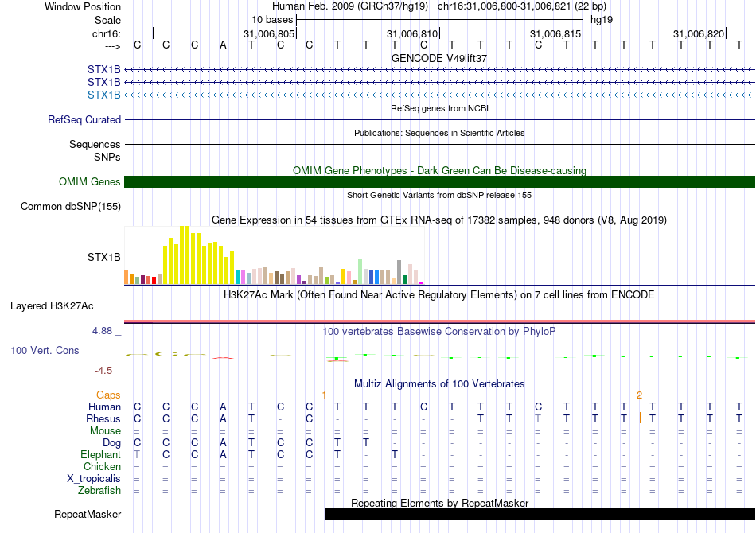756x533 pixels.
Task: Open the 100 Vert. Cons track label
Action: coord(45,350)
